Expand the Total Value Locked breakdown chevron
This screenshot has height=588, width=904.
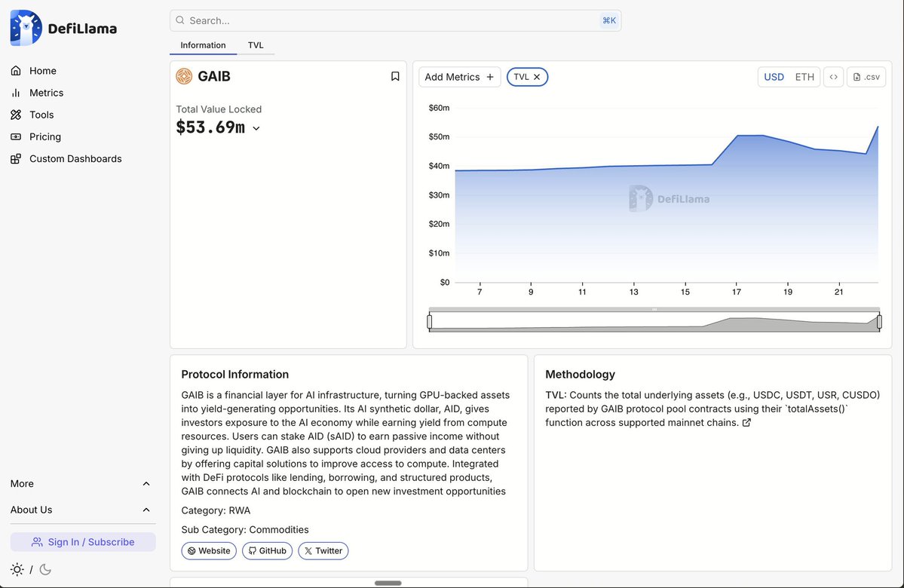256,129
